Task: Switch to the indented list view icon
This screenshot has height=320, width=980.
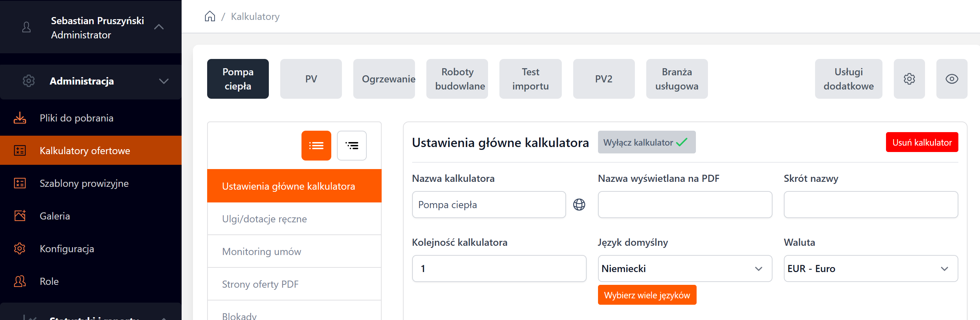Action: tap(351, 146)
